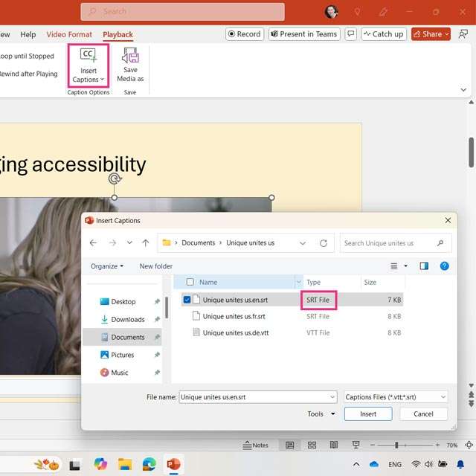
Task: Adjust the zoom slider in status bar
Action: tap(396, 445)
